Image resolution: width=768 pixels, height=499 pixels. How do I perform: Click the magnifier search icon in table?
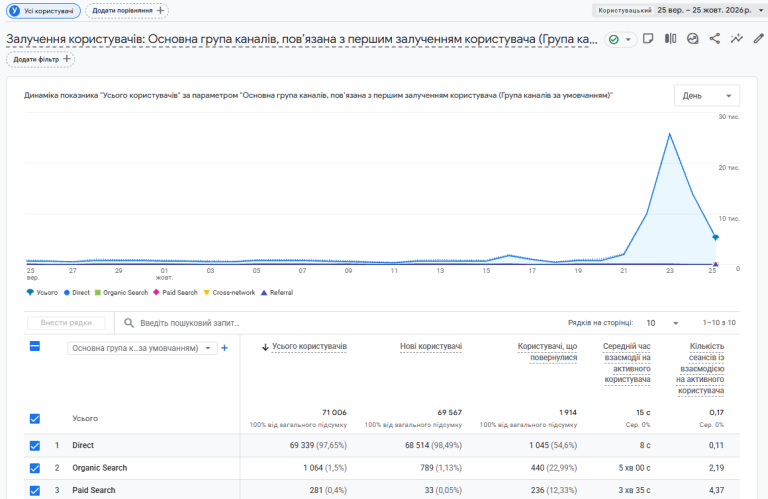[129, 323]
